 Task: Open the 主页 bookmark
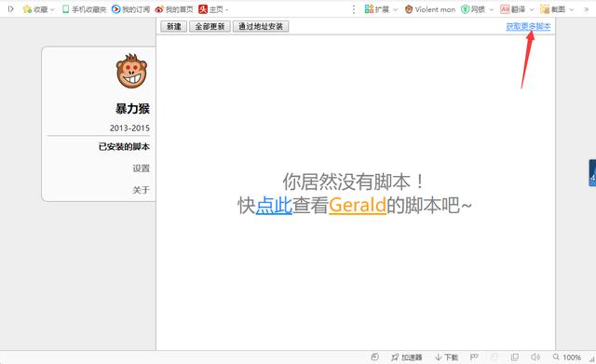210,9
